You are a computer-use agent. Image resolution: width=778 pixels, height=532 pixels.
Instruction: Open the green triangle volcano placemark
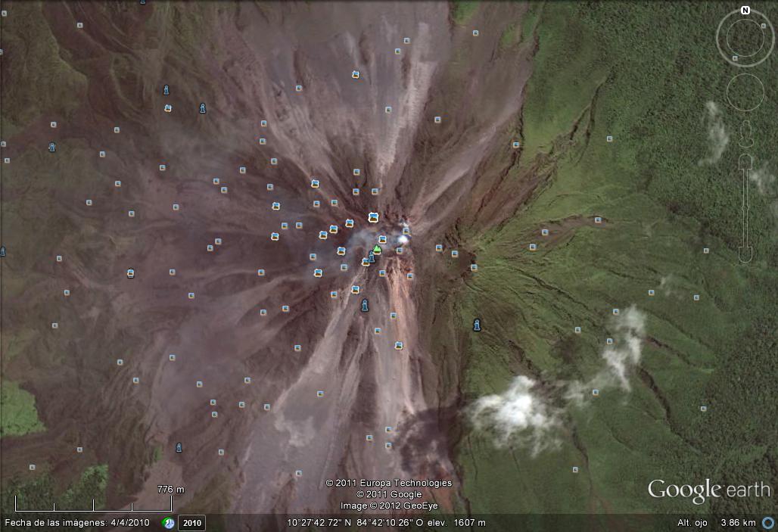coord(377,249)
